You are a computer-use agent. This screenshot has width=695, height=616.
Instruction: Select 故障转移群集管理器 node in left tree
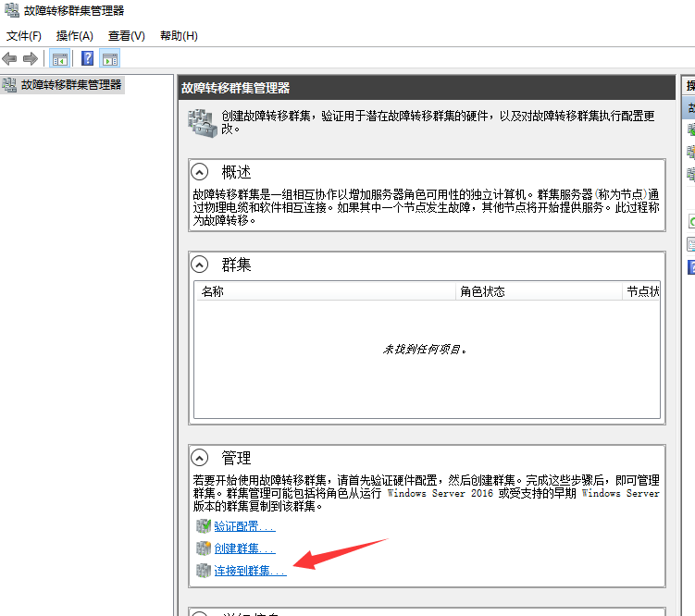(x=71, y=84)
